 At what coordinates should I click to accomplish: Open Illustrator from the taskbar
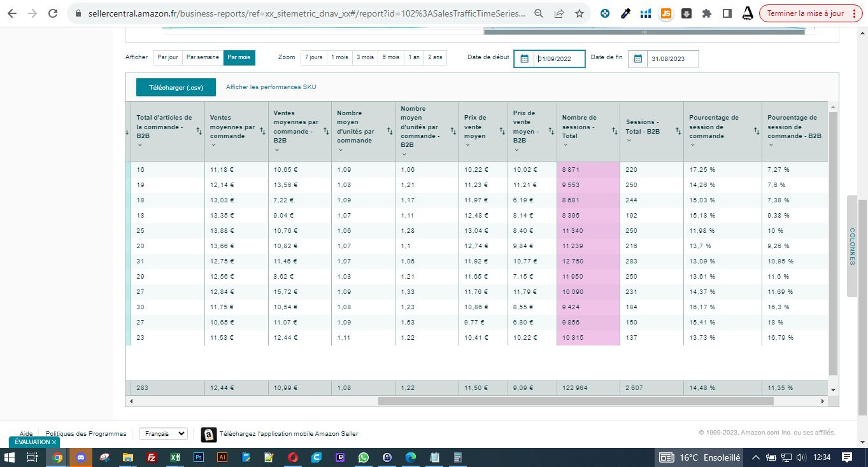(222, 457)
